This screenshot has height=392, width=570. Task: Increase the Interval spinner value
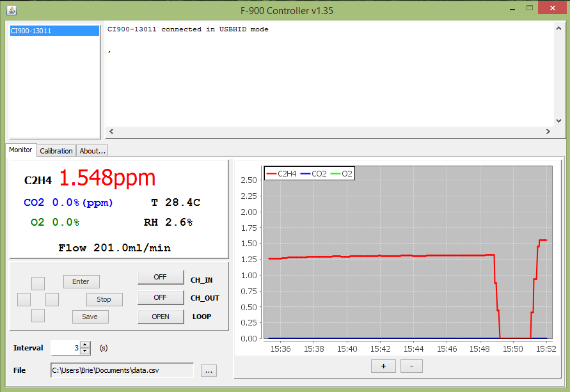click(84, 345)
